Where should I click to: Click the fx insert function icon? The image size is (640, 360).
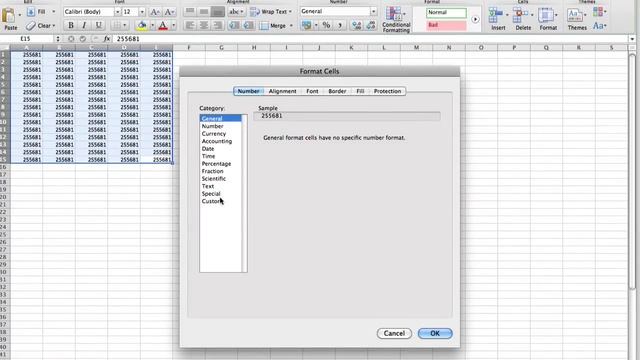point(107,39)
